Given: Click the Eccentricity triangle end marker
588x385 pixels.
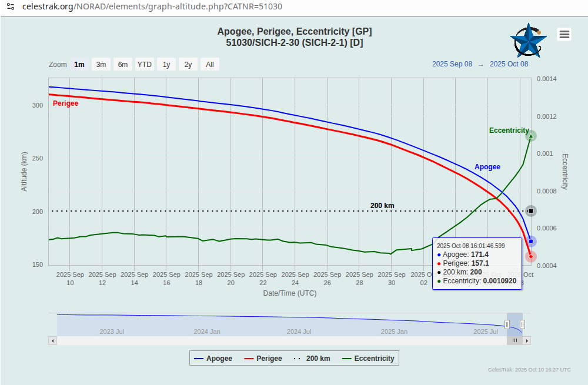Looking at the screenshot, I should [x=530, y=136].
